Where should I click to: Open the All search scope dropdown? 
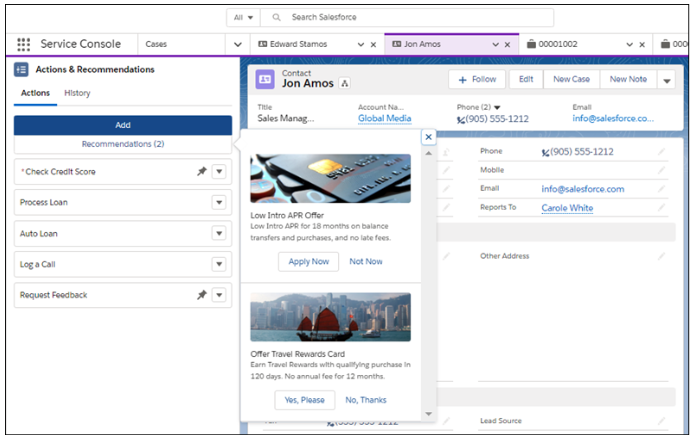pos(243,18)
